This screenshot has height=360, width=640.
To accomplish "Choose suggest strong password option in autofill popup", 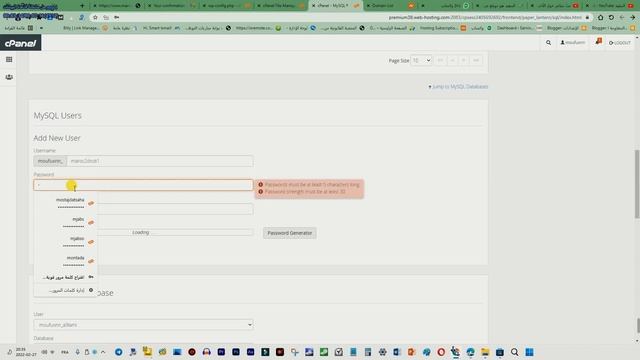I will [65, 277].
